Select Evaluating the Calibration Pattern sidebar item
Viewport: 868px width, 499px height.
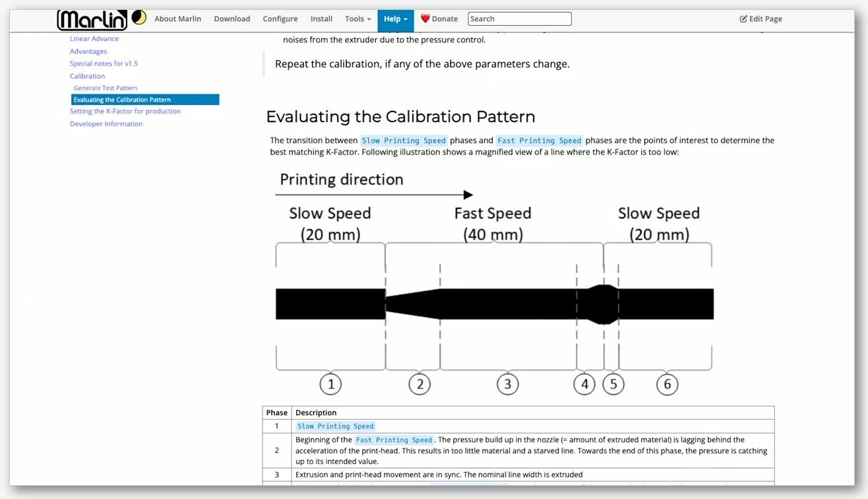click(145, 100)
